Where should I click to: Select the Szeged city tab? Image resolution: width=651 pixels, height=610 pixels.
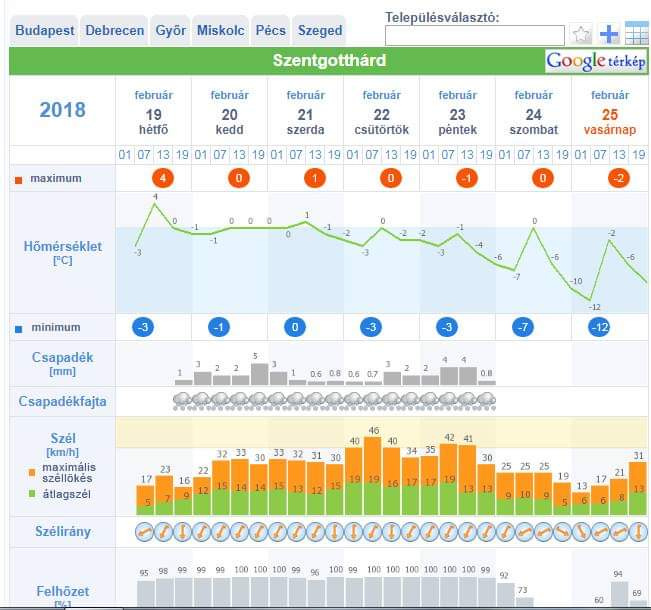pos(321,31)
